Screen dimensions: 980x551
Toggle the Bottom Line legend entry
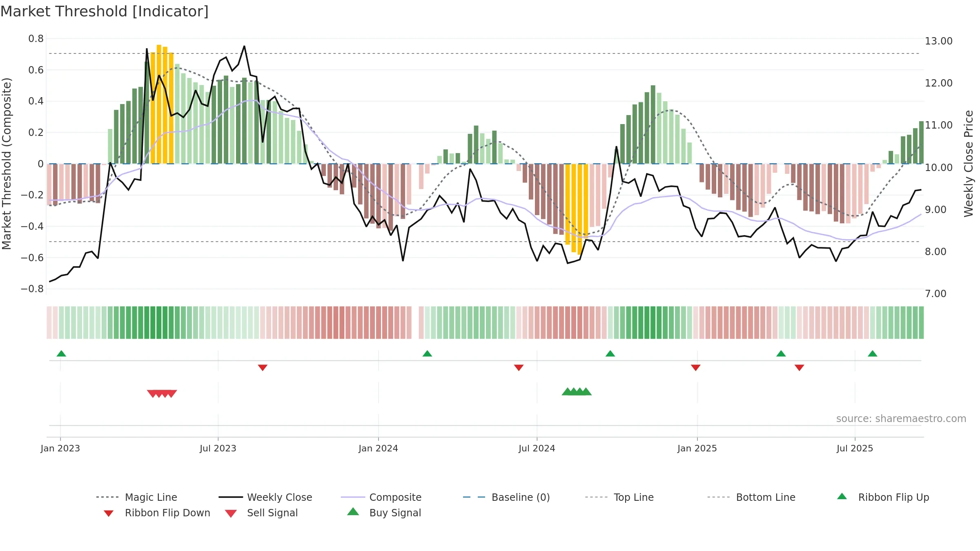click(751, 497)
